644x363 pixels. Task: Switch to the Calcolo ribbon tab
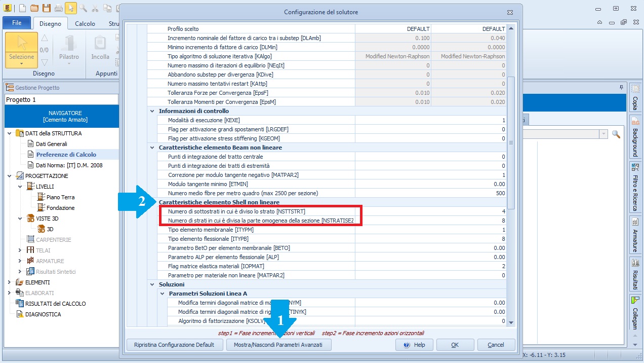(x=85, y=23)
